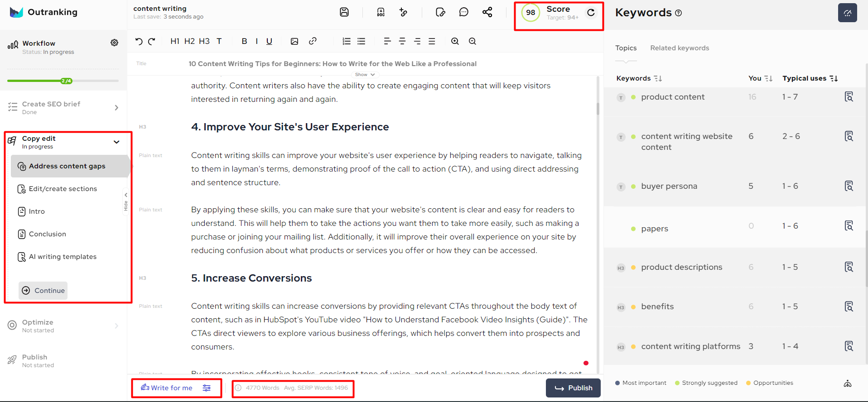Expand Create SEO brief step
This screenshot has height=402, width=868.
[x=116, y=108]
